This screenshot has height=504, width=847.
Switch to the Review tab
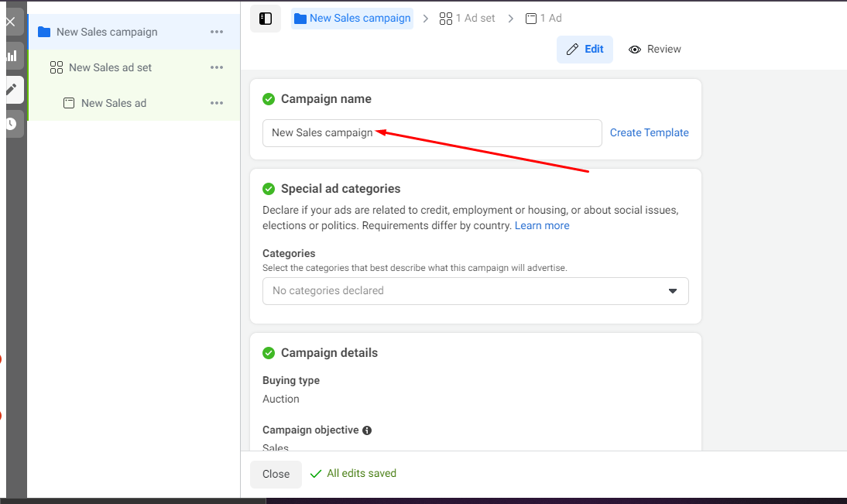[655, 50]
